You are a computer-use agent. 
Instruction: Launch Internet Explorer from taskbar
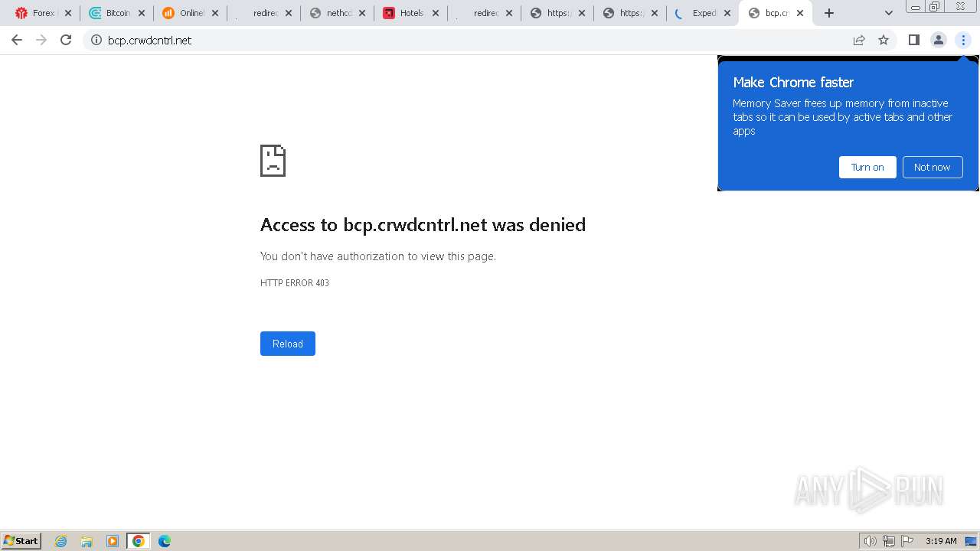(x=61, y=541)
